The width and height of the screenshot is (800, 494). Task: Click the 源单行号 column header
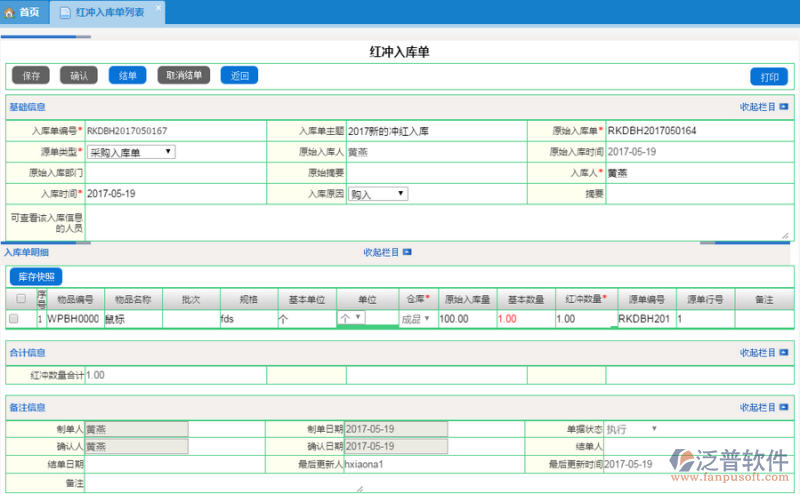point(705,299)
